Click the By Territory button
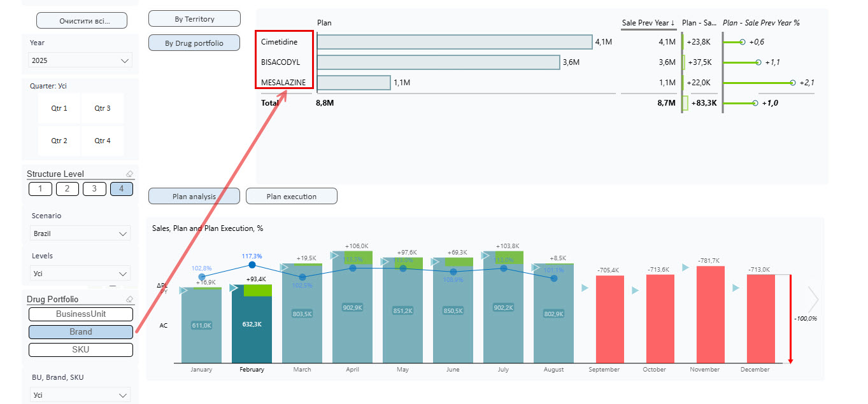 click(x=194, y=18)
